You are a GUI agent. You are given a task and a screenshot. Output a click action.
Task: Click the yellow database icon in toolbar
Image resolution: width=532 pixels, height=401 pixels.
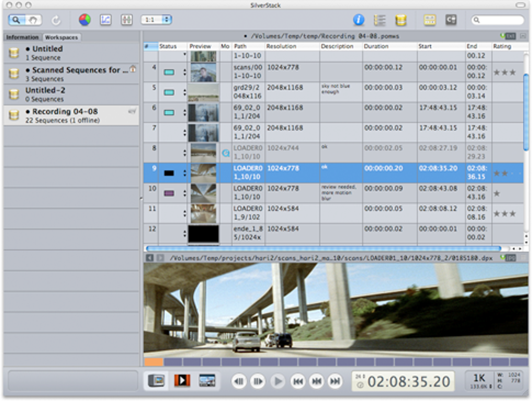click(401, 20)
